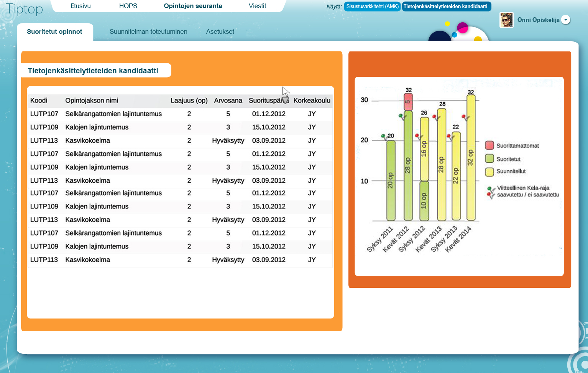Show Tietojenkäsittelytieteiden kandidaatti degree button
The width and height of the screenshot is (588, 373).
447,7
